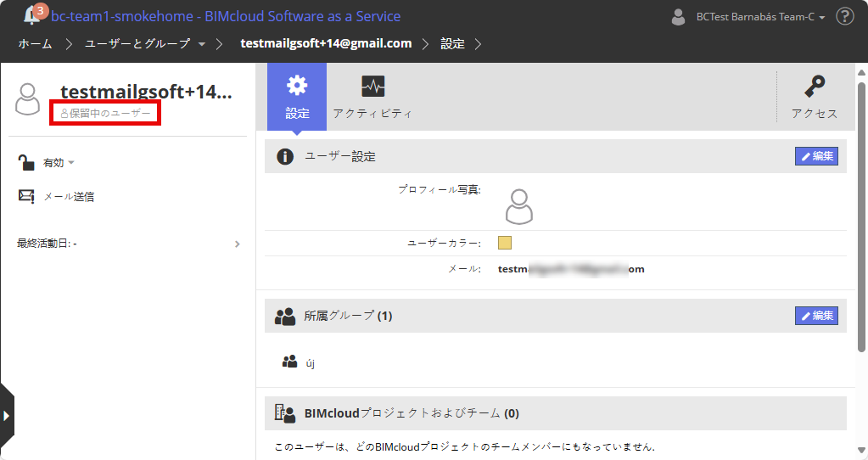
Task: Click the mail send envelope icon
Action: click(x=26, y=196)
